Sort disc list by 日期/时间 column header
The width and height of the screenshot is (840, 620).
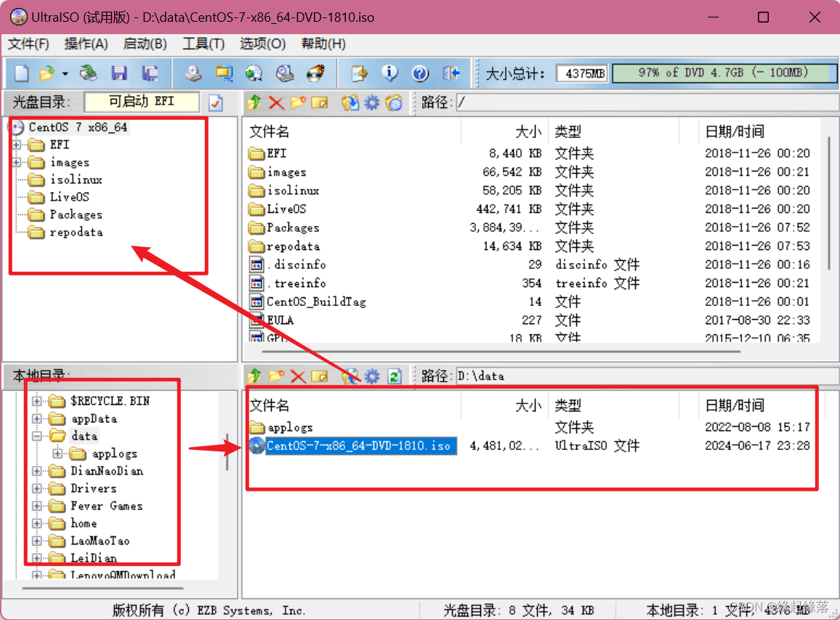point(759,132)
